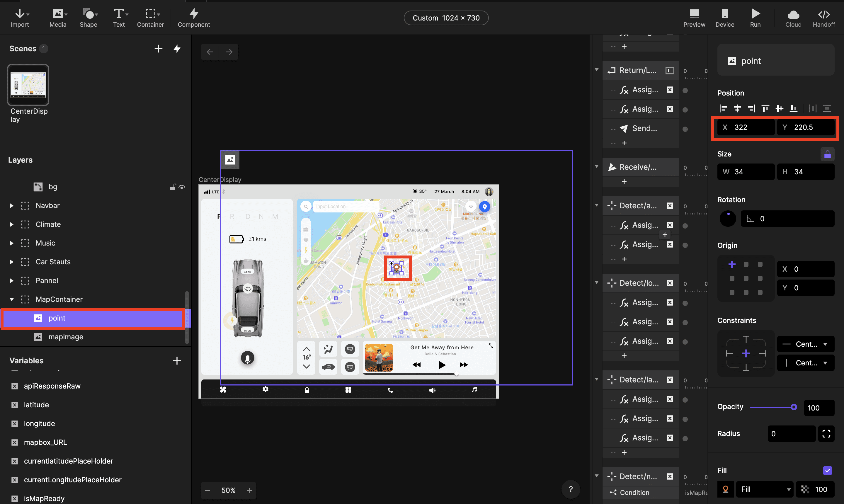Adjust the Opacity slider handle
Viewport: 844px width, 504px height.
click(794, 407)
